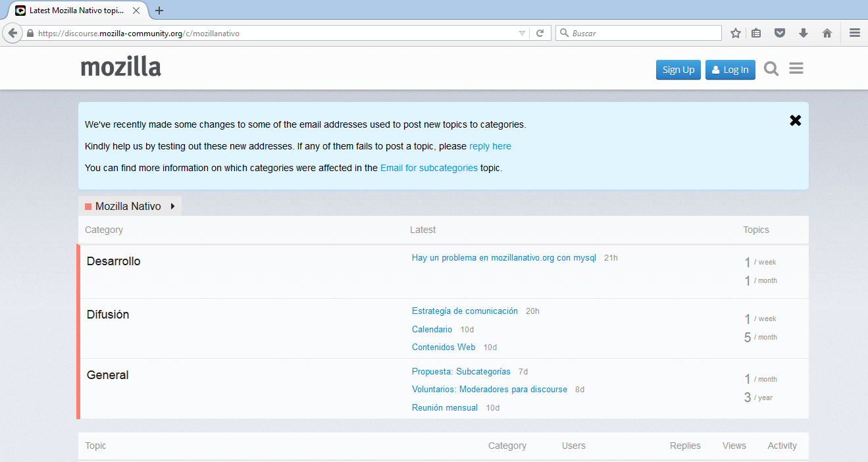Click the magnifier icon in Buscar box
Screen dimensions: 868x462
click(564, 33)
